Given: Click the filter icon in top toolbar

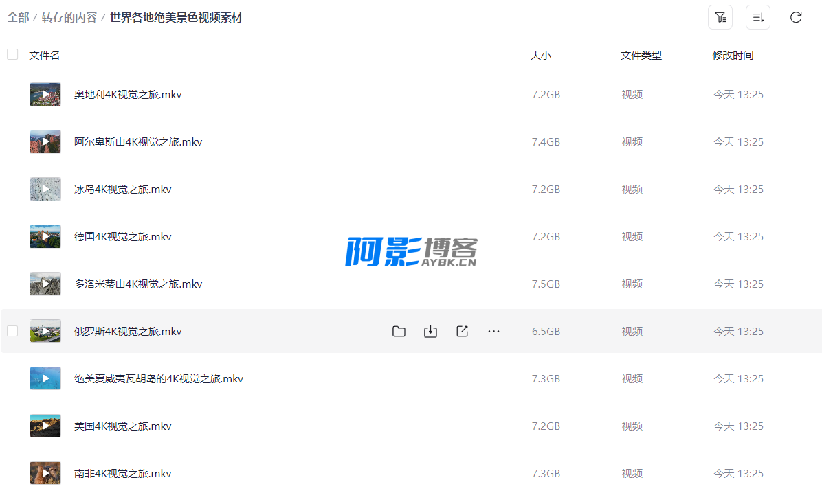Looking at the screenshot, I should (720, 18).
